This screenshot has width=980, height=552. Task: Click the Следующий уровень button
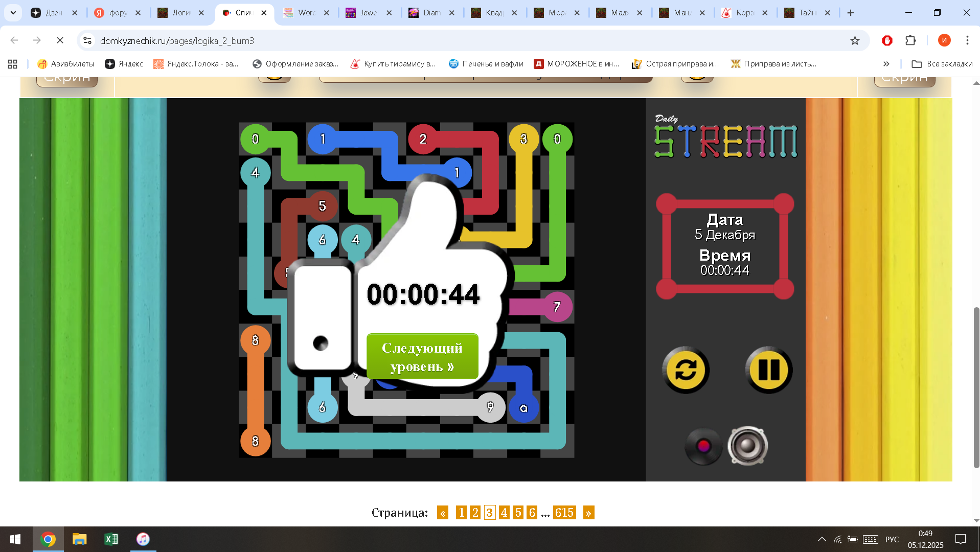tap(422, 356)
